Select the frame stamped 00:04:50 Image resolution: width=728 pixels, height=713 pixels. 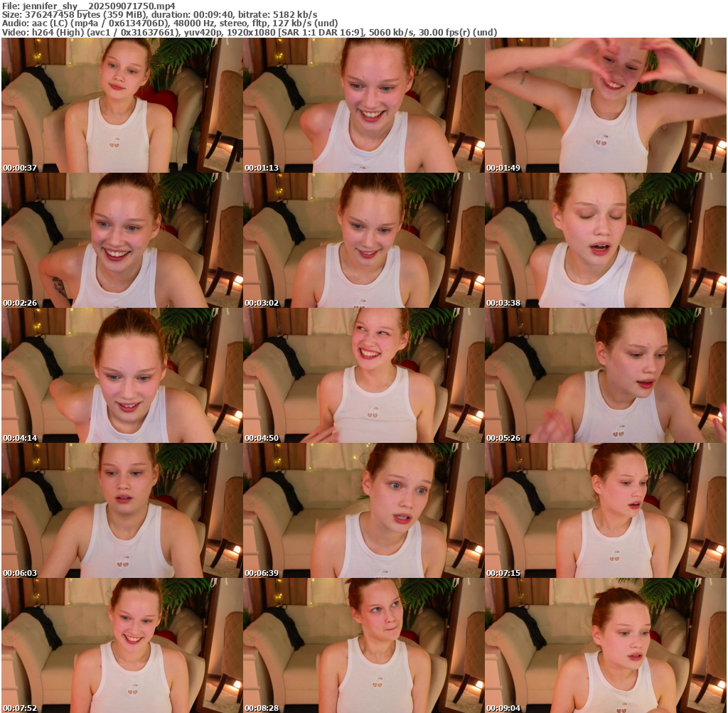click(363, 375)
